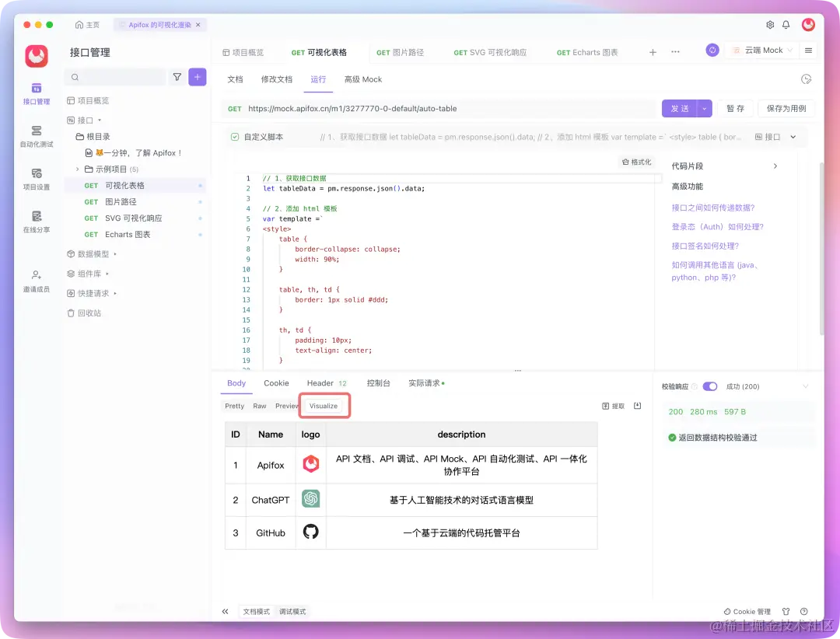The height and width of the screenshot is (639, 840).
Task: Switch to the Header response tab
Action: tap(327, 383)
